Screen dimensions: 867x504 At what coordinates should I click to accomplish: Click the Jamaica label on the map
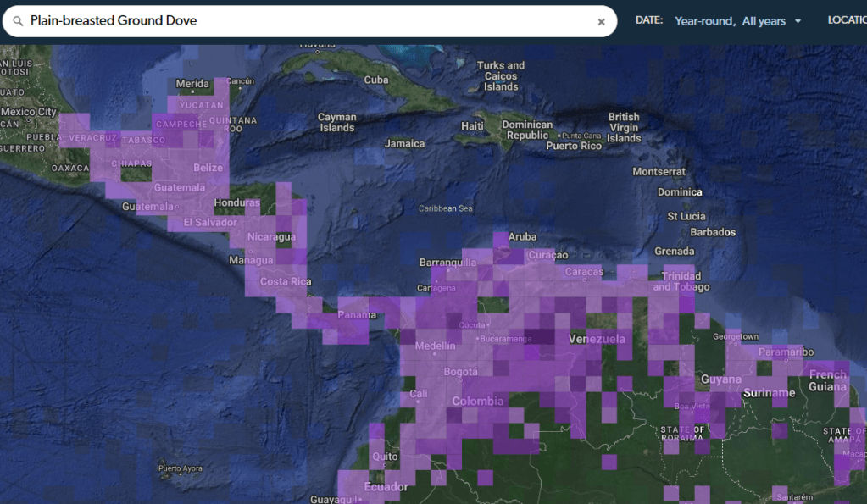(404, 143)
